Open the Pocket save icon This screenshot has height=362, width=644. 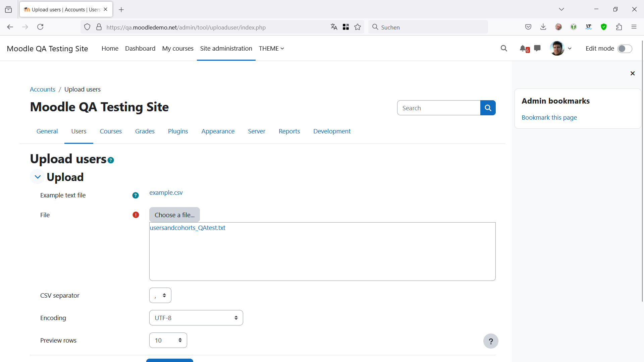[528, 27]
